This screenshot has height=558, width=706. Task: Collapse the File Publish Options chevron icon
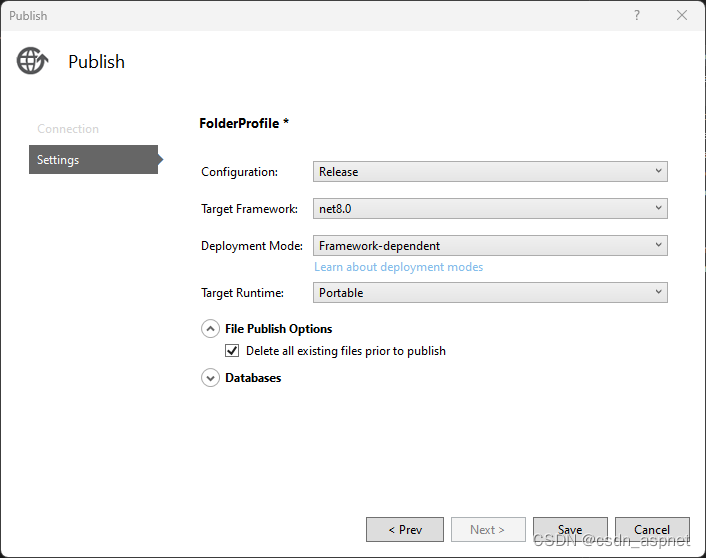click(210, 328)
